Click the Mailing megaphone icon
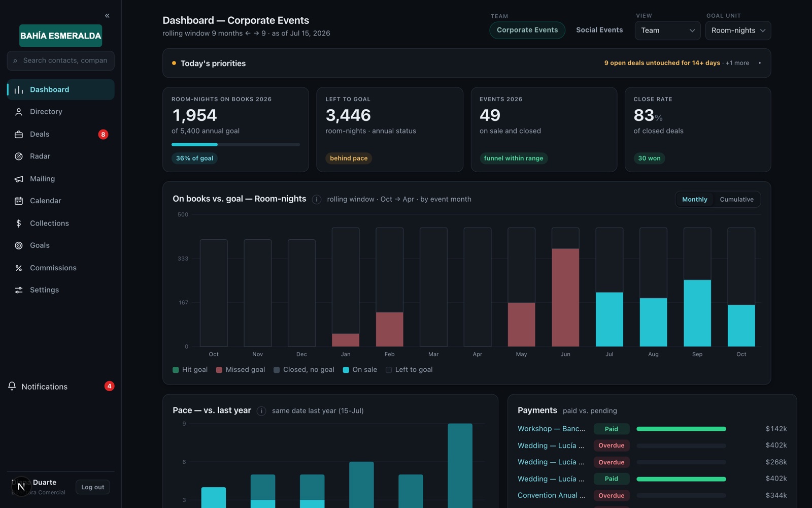 click(x=19, y=179)
